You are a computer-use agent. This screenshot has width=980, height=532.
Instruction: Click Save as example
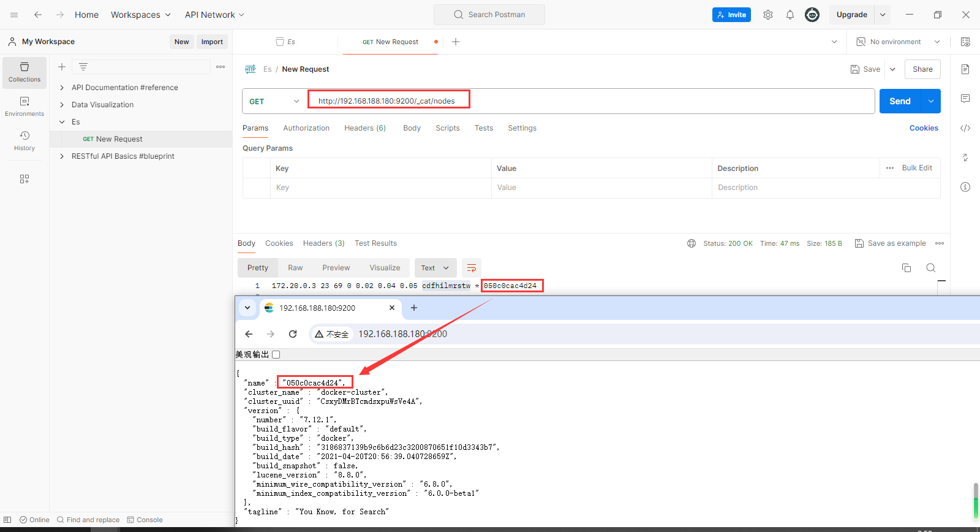pos(891,243)
